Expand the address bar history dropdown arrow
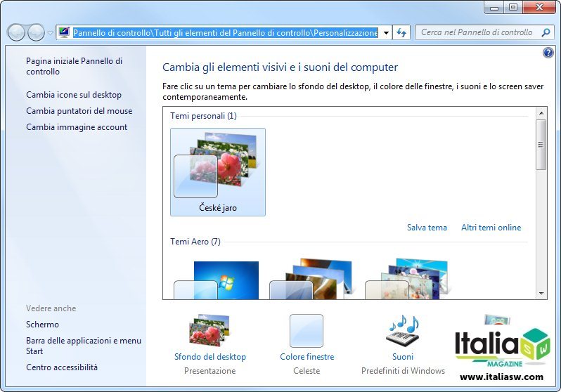 tap(386, 33)
